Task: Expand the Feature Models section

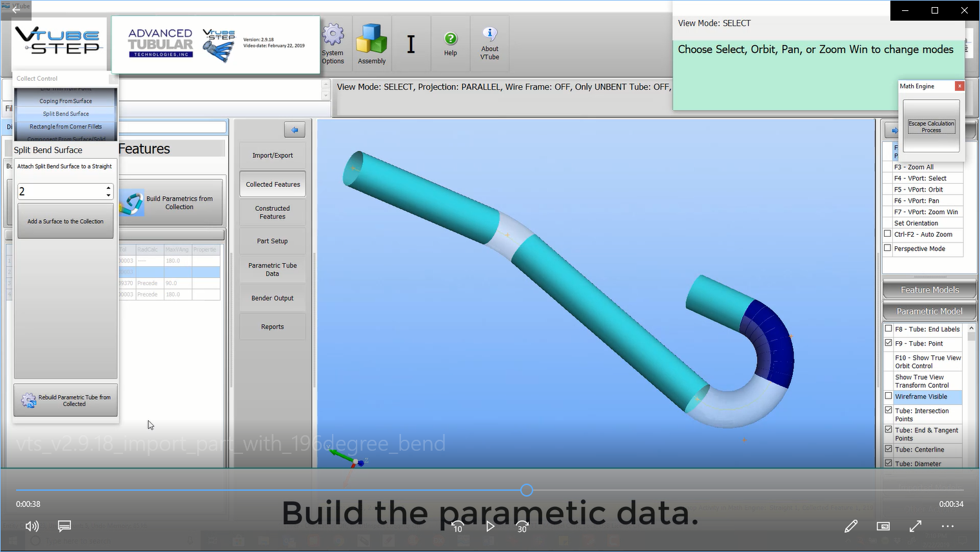Action: coord(929,290)
